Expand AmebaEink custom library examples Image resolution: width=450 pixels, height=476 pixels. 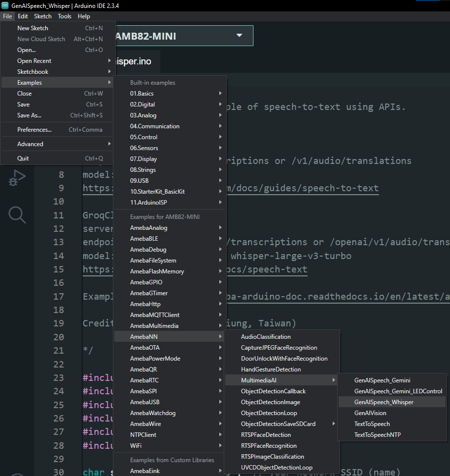pos(170,471)
